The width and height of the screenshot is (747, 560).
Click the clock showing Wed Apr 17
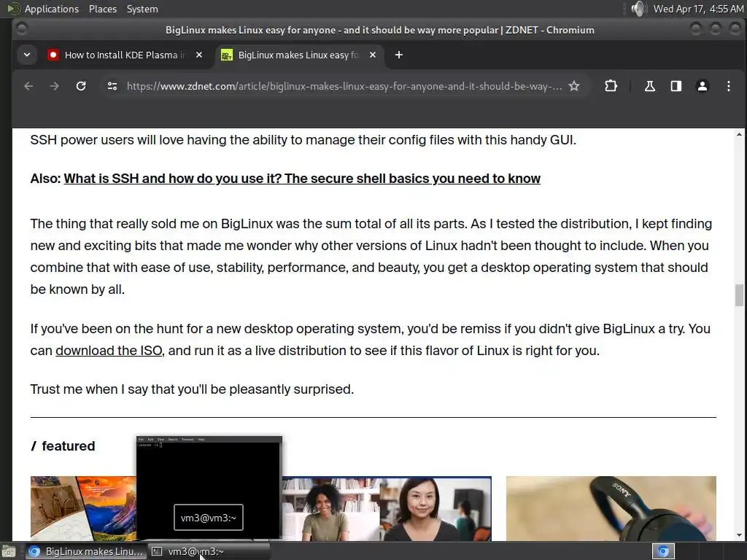click(698, 9)
